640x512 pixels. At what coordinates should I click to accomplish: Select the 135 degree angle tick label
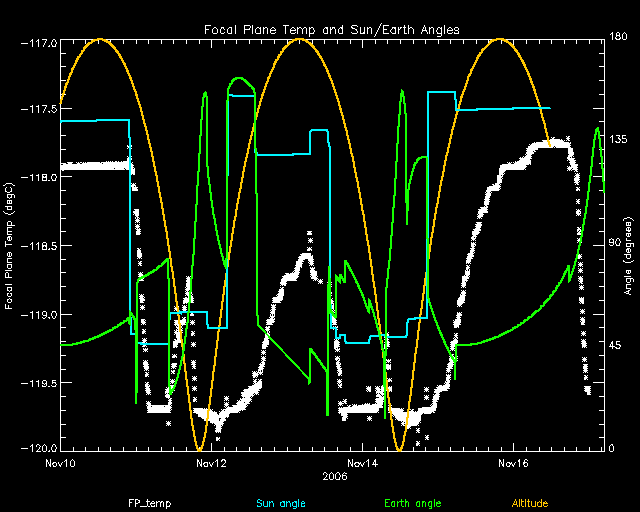click(x=618, y=141)
